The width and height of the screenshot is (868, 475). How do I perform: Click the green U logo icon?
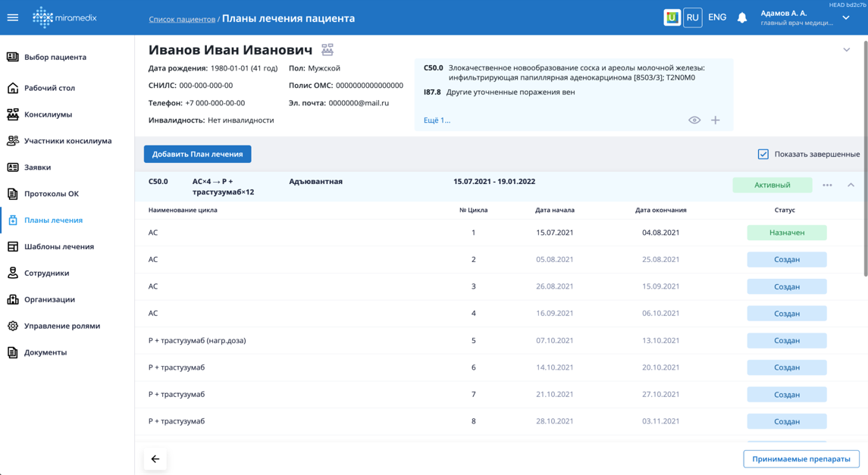(672, 17)
